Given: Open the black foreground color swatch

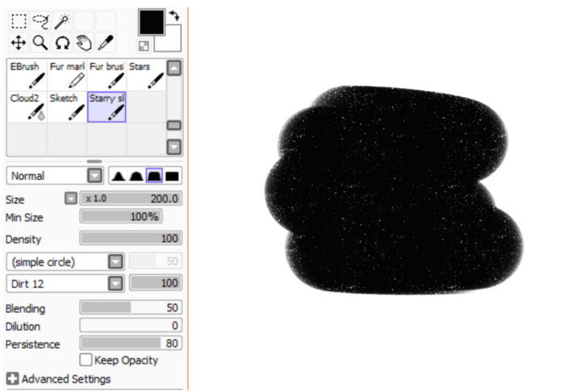Looking at the screenshot, I should 152,23.
